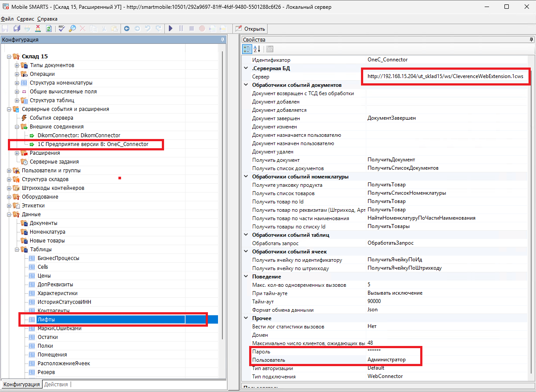Viewport: 536px width, 392px height.
Task: Click the blue back navigation arrow
Action: [x=127, y=29]
